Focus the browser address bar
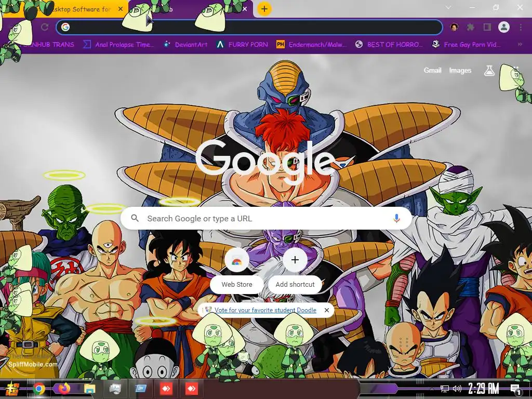Image resolution: width=532 pixels, height=399 pixels. pos(249,27)
